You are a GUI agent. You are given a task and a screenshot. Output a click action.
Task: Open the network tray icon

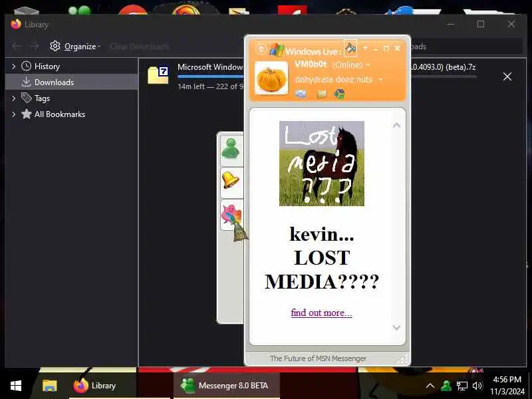point(462,386)
